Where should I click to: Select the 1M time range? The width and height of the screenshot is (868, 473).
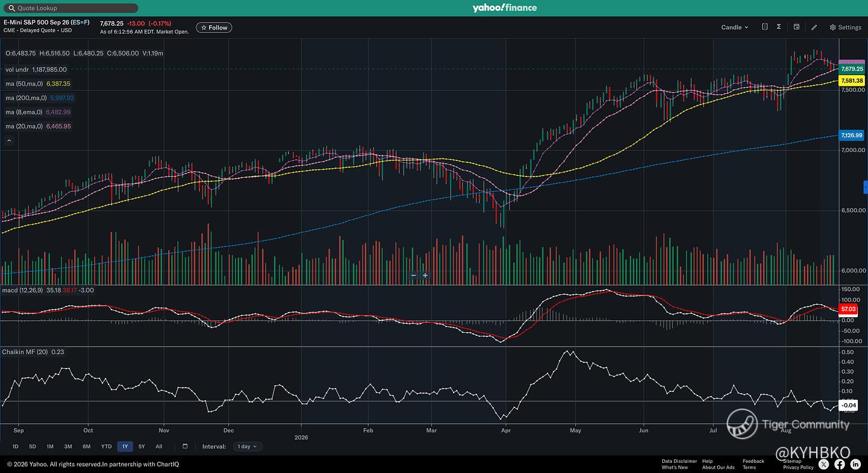[x=50, y=446]
